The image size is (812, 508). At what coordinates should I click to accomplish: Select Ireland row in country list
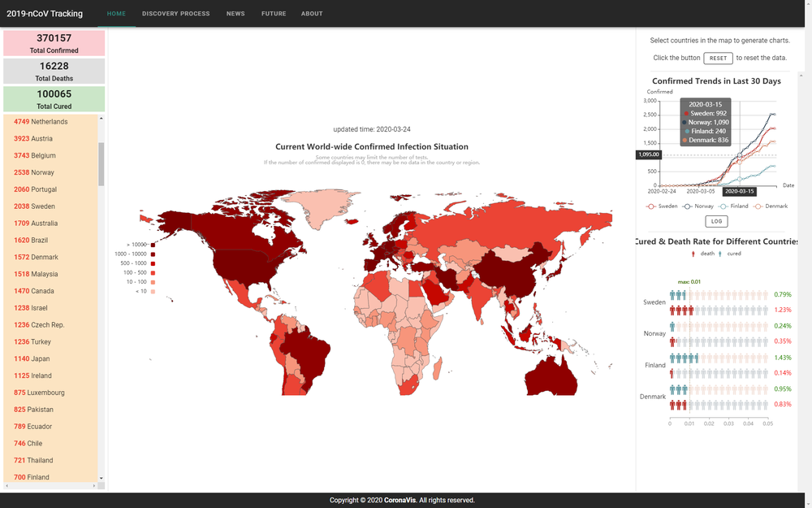pyautogui.click(x=50, y=376)
